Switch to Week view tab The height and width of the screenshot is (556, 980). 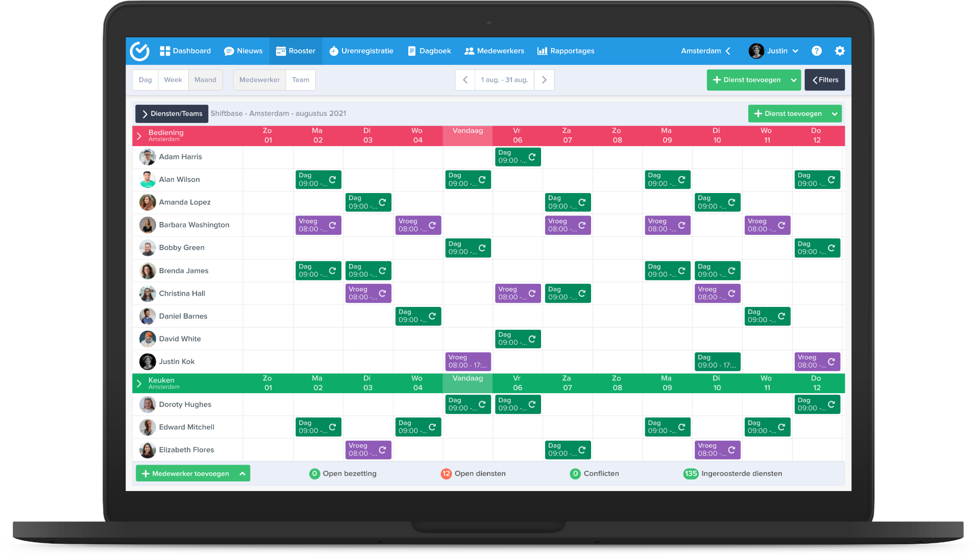pyautogui.click(x=173, y=80)
